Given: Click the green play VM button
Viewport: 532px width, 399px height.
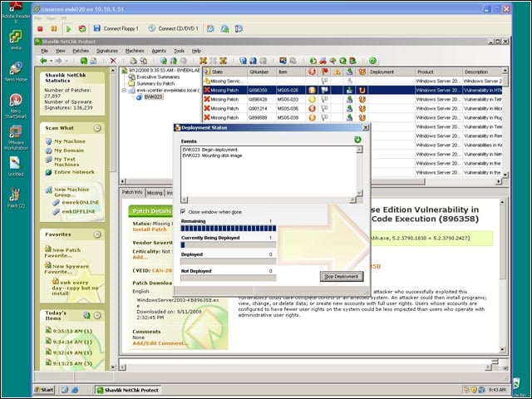Looking at the screenshot, I should click(68, 29).
